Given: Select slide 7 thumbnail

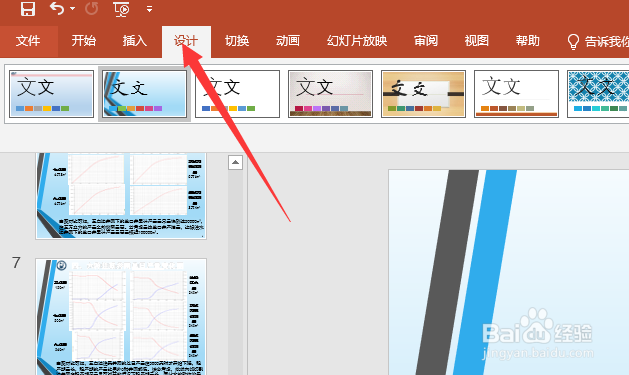Looking at the screenshot, I should click(121, 316).
